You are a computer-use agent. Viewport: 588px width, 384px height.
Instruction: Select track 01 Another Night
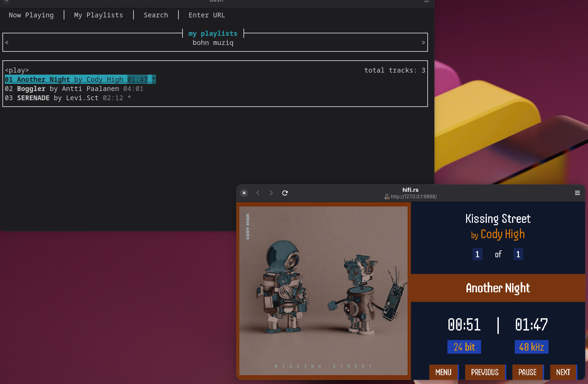pyautogui.click(x=80, y=79)
